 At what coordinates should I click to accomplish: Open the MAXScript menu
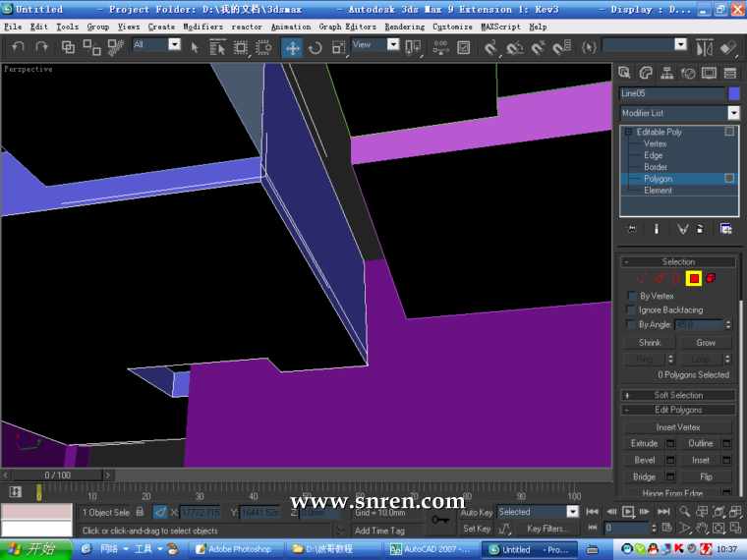(500, 27)
